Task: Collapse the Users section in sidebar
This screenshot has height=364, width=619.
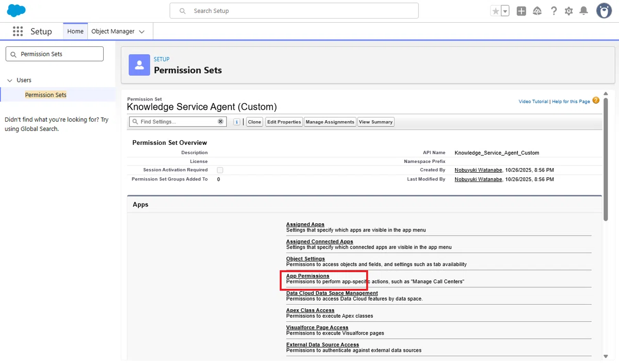Action: coord(10,80)
